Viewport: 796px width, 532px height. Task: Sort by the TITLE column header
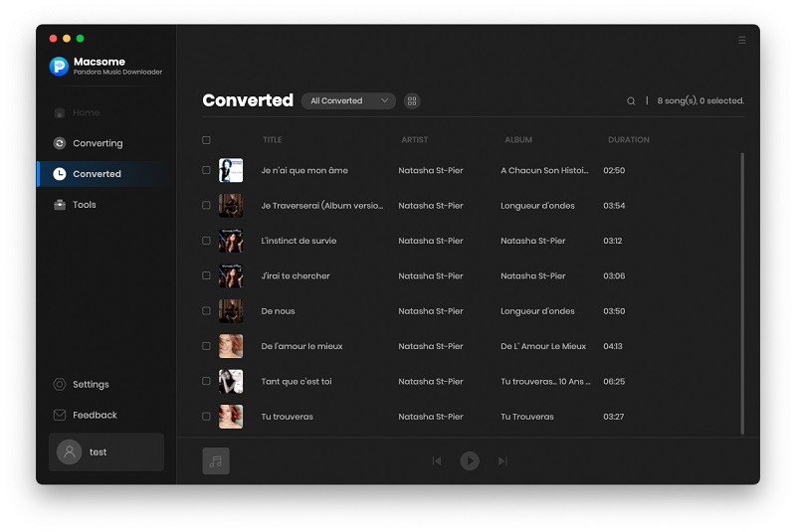coord(272,140)
